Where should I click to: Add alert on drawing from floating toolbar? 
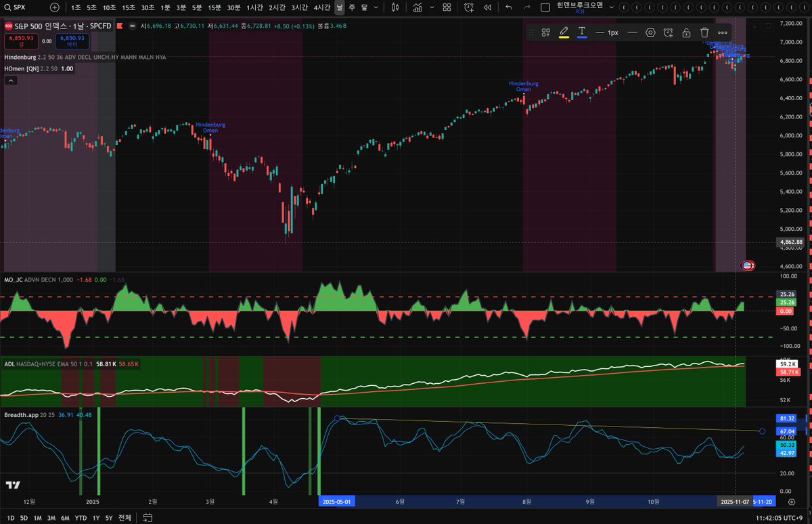[669, 32]
